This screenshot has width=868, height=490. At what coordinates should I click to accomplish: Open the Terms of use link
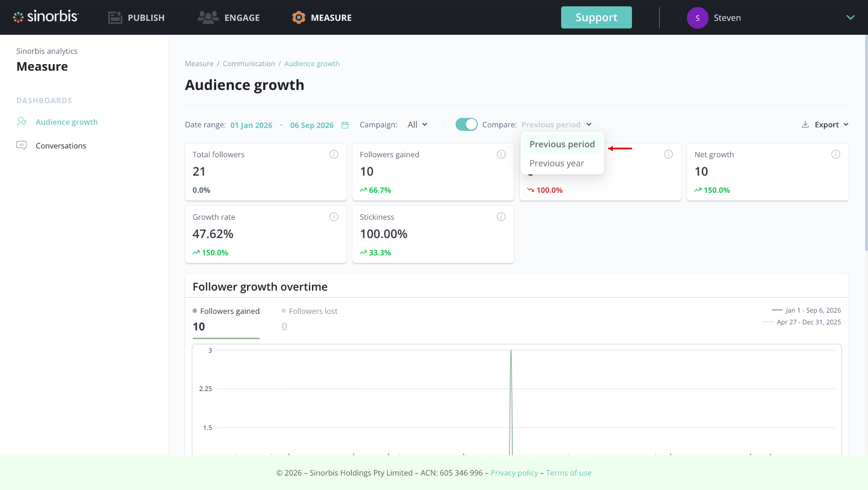(x=568, y=473)
